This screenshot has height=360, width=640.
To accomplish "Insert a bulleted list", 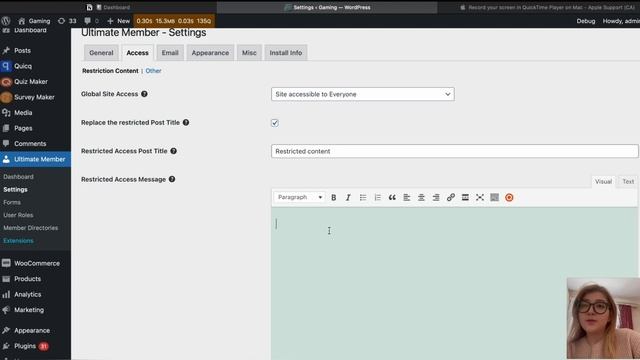I will 363,198.
